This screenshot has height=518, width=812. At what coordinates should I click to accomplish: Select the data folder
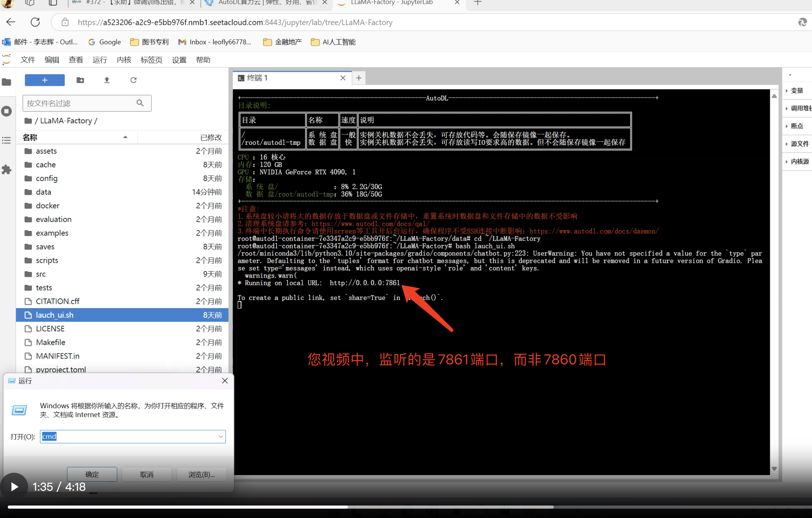pos(122,192)
